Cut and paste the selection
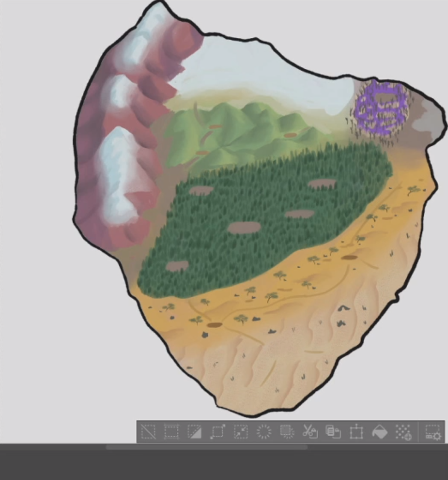This screenshot has width=448, height=480. click(310, 432)
